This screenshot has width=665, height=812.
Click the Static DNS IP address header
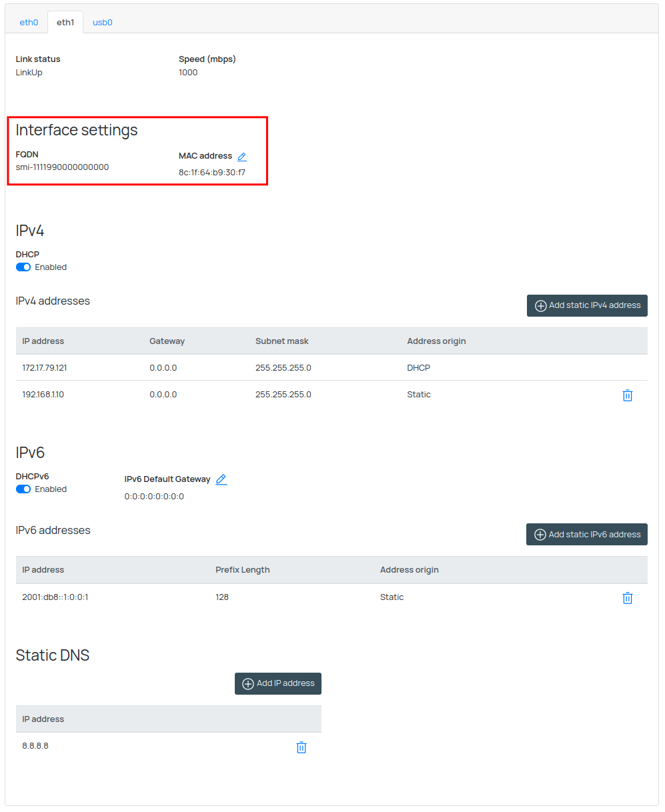point(43,719)
